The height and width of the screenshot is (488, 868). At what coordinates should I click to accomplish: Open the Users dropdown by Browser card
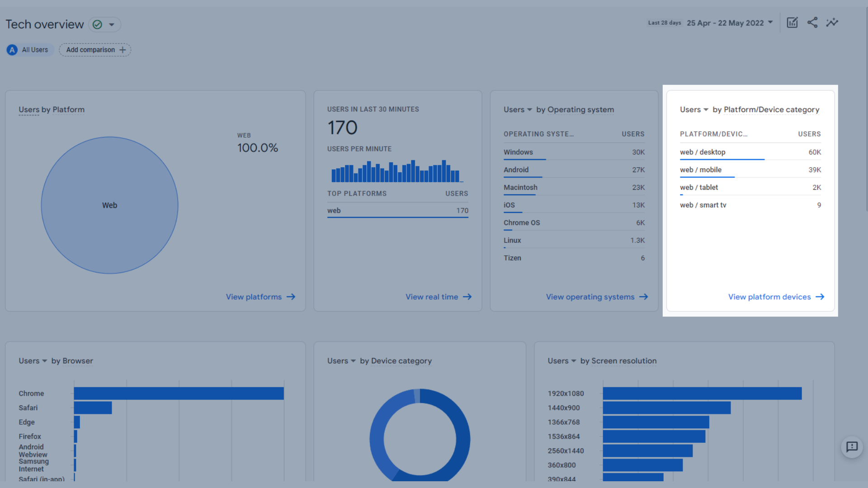[x=44, y=361]
